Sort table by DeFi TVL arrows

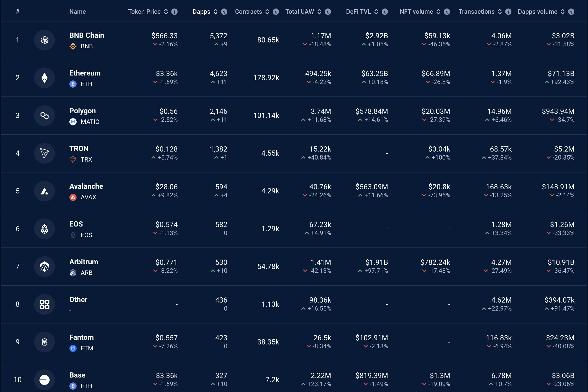coord(376,12)
